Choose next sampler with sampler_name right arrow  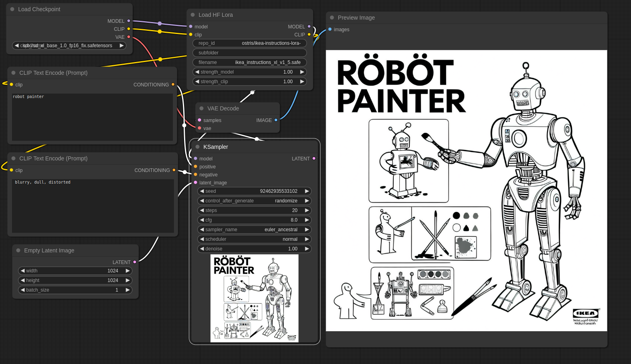coord(307,230)
